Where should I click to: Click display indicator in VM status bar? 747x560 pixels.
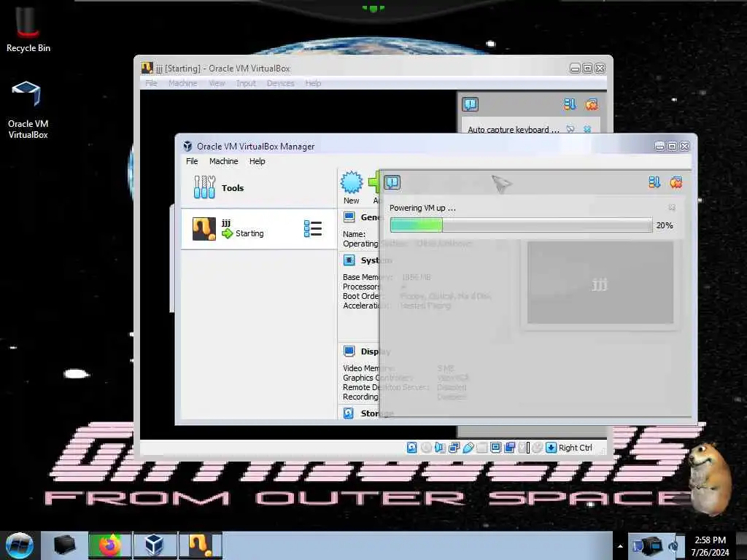[x=495, y=448]
